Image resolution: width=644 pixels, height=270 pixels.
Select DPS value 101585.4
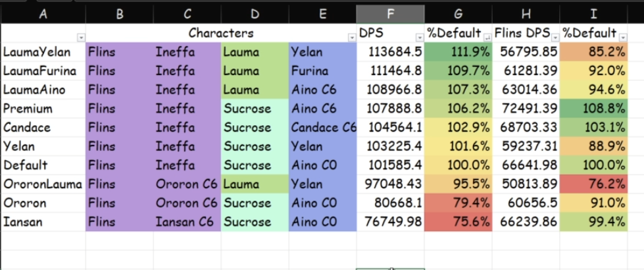(391, 165)
